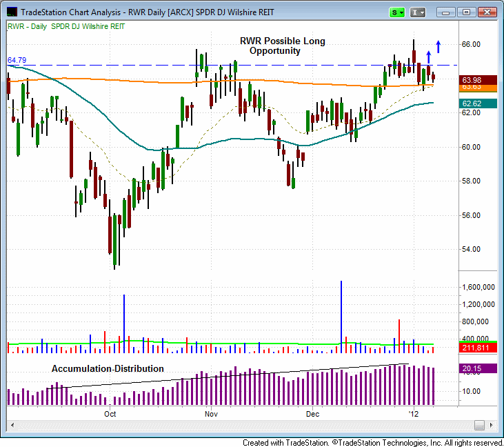Click the Dec date axis label
The width and height of the screenshot is (504, 447).
(313, 414)
